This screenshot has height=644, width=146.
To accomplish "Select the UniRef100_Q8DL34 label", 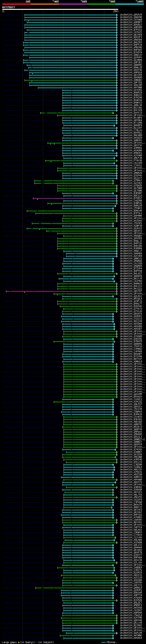I will tap(131, 105).
